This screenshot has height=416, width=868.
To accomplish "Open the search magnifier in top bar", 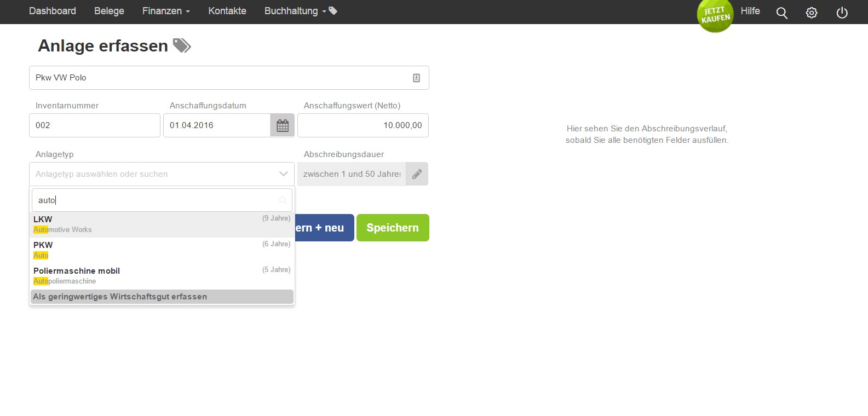I will 781,13.
